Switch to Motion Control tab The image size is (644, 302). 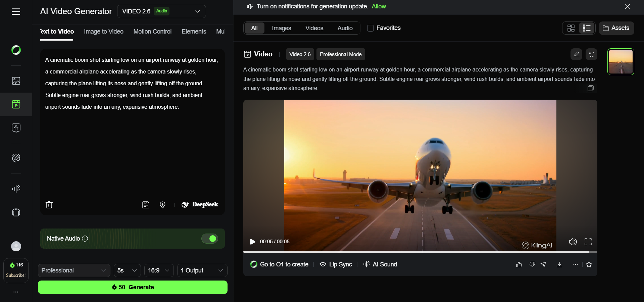click(x=152, y=32)
